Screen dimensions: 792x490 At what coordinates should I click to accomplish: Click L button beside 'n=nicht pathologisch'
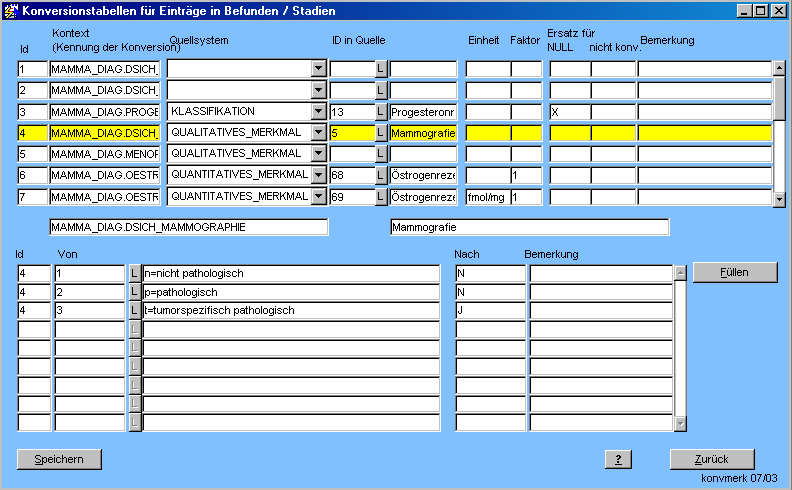[135, 273]
